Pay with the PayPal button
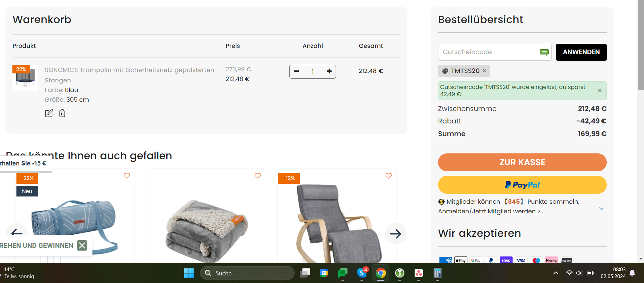This screenshot has height=283, width=644. click(x=522, y=185)
